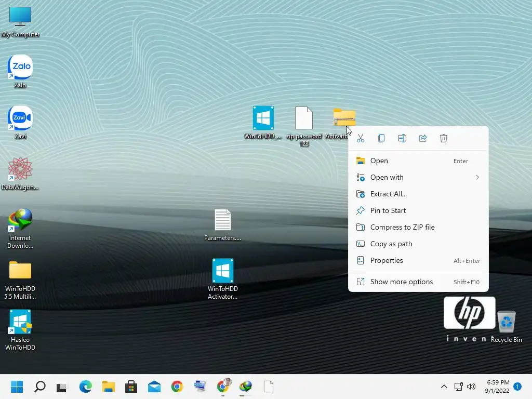Screen dimensions: 532x399
Task: Click the blank document taskbar icon
Action: [269, 387]
